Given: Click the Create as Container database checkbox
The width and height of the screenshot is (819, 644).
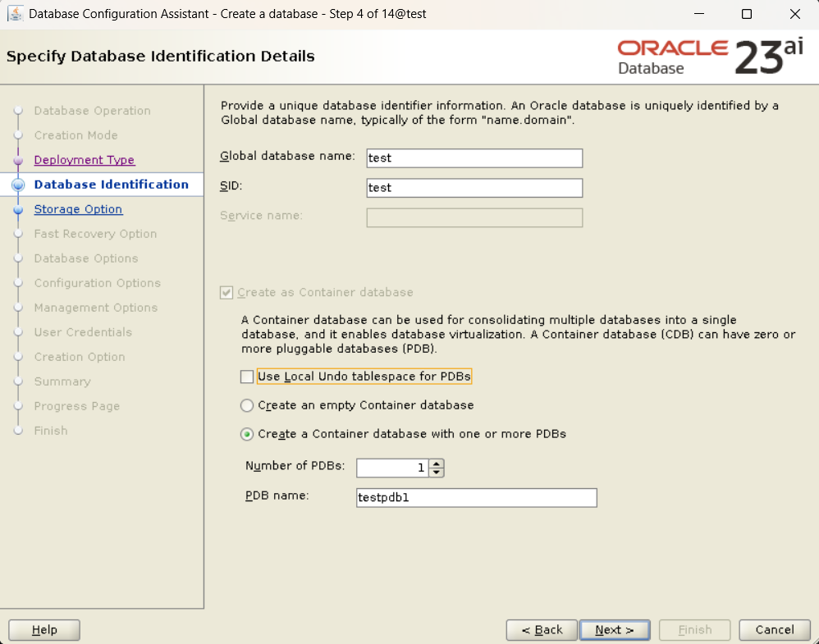Looking at the screenshot, I should point(226,293).
